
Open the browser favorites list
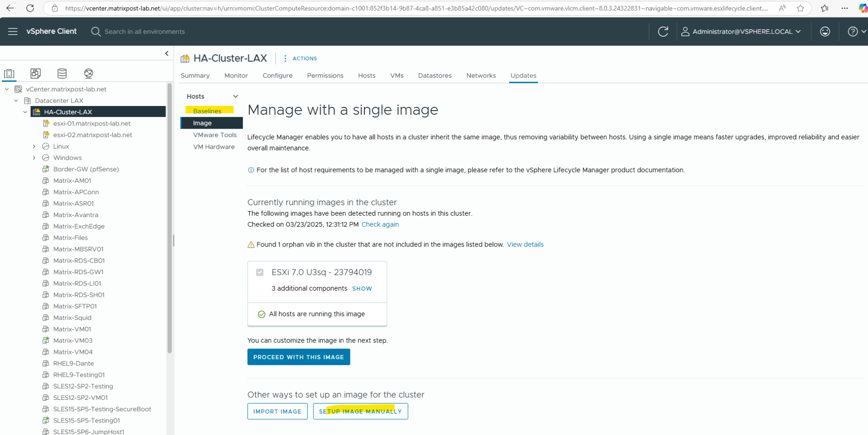click(825, 8)
